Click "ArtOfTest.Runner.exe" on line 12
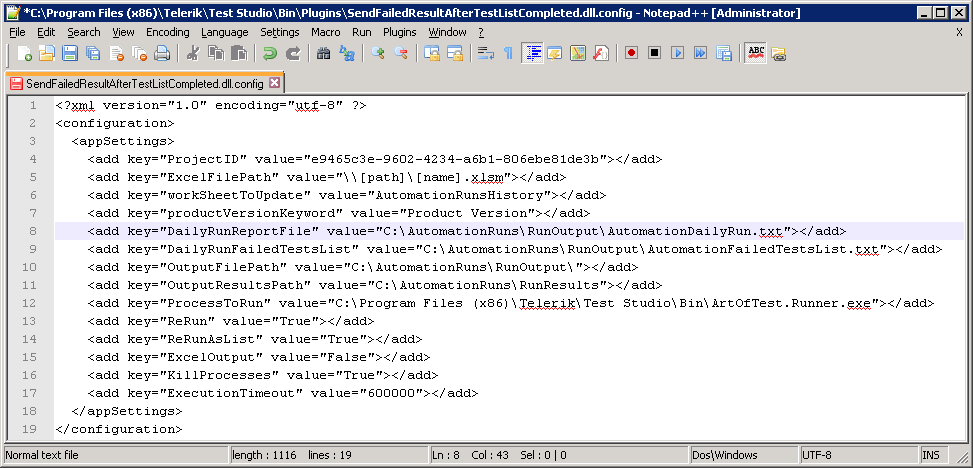 click(x=794, y=303)
